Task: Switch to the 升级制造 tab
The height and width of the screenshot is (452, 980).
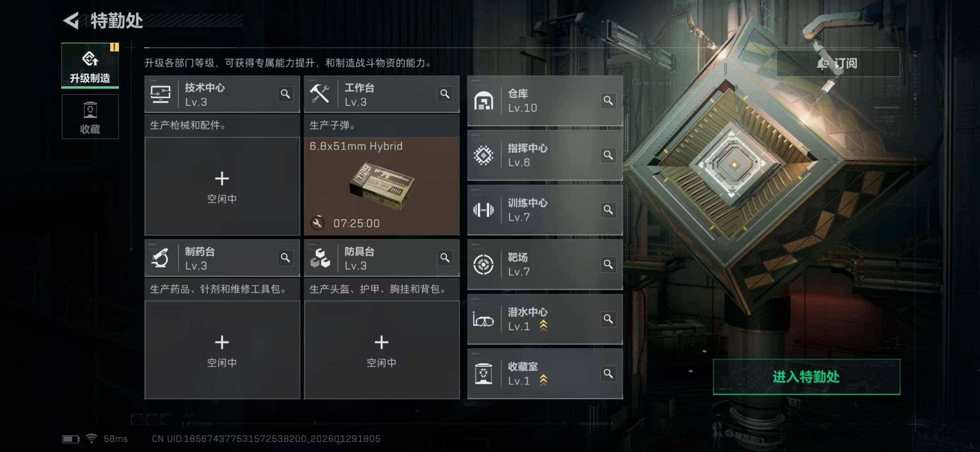Action: click(x=90, y=65)
